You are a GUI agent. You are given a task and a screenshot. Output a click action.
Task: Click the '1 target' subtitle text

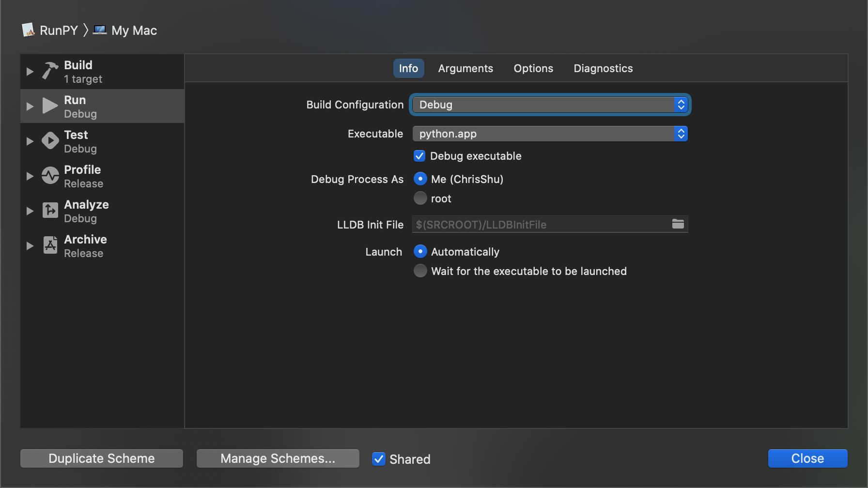(x=83, y=79)
